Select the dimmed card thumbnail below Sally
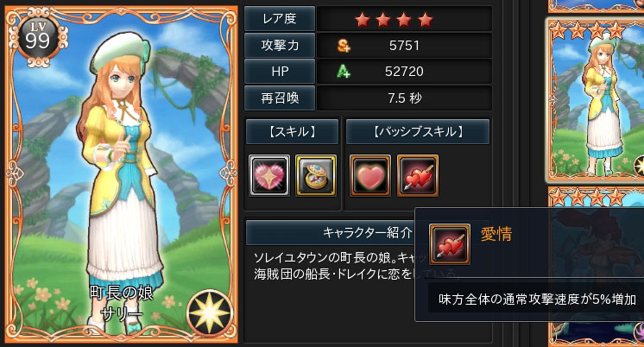This screenshot has height=347, width=644. tap(597, 267)
